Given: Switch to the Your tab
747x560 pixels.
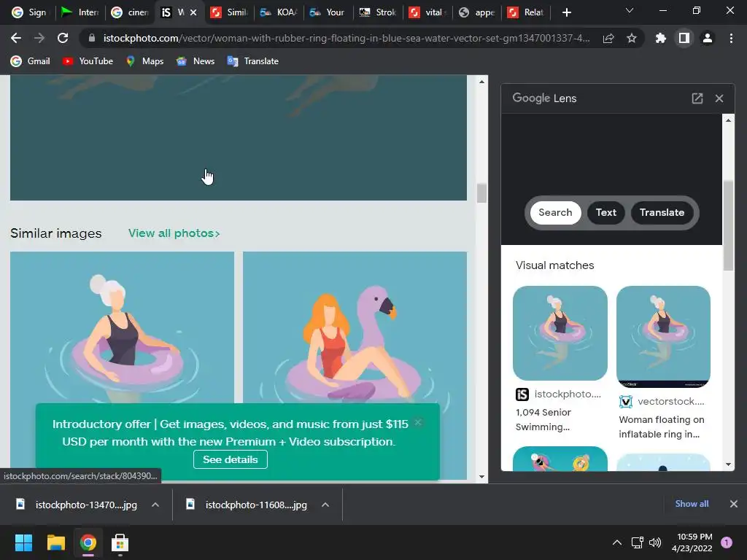Looking at the screenshot, I should click(328, 12).
